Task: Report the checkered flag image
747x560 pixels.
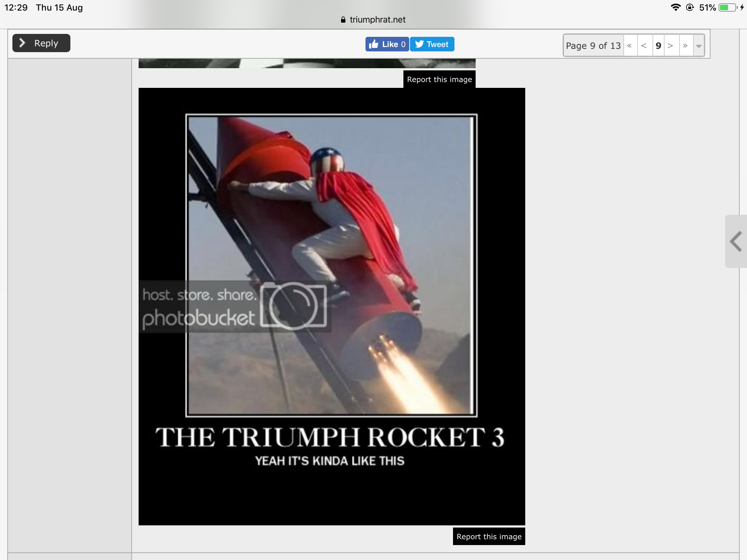Action: 439,79
